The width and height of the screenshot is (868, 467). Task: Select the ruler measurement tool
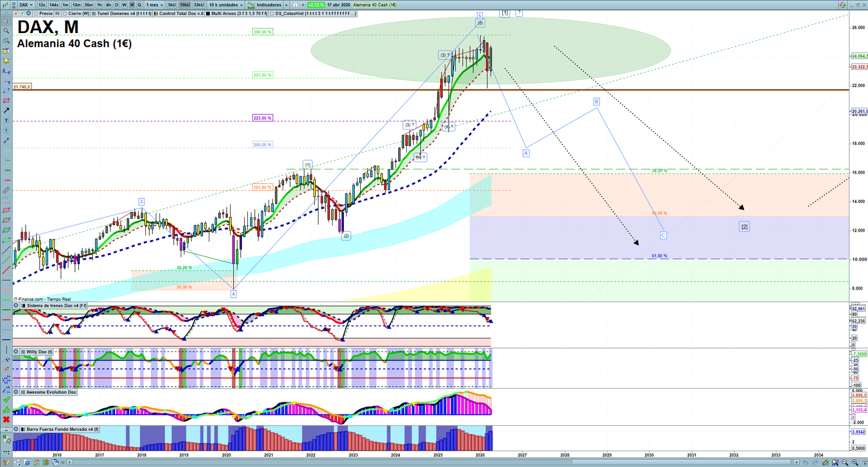(x=6, y=190)
